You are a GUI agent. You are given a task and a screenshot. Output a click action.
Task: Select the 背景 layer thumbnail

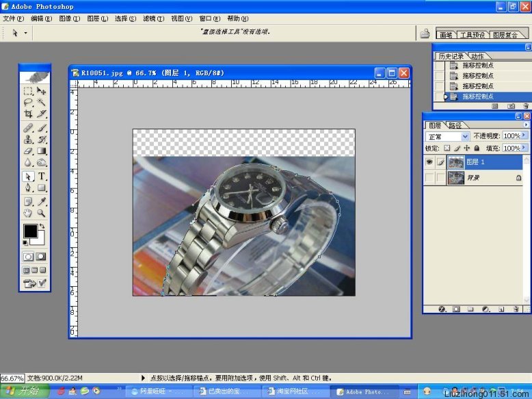[x=456, y=177]
